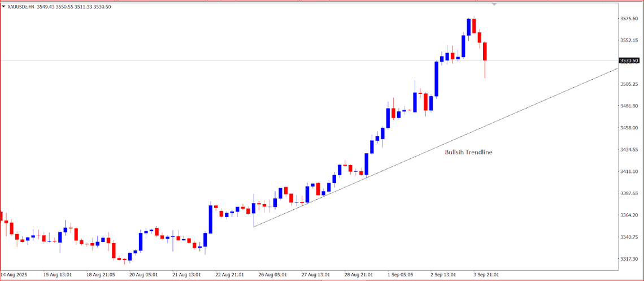644x281 pixels.
Task: Click the 26 Aug 05:01 time label
Action: [x=273, y=275]
